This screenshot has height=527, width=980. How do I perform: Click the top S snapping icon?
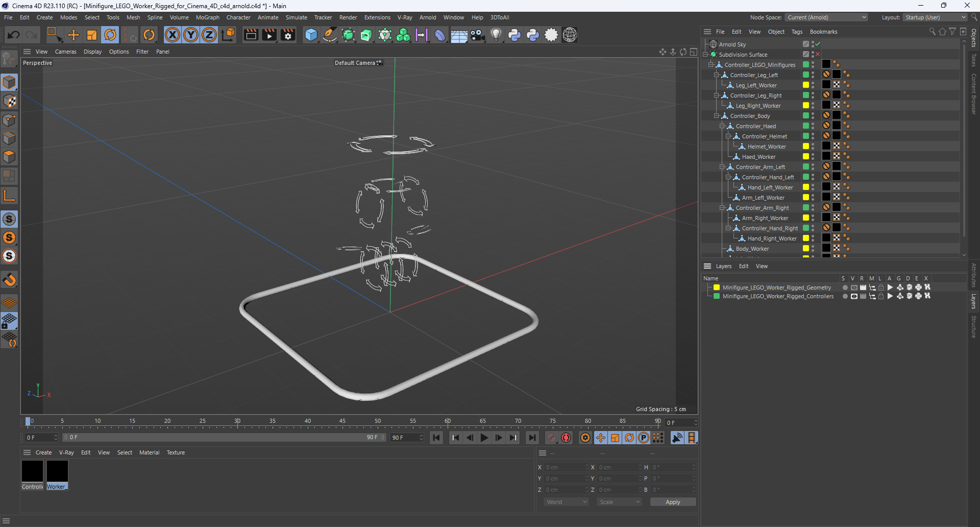click(9, 219)
